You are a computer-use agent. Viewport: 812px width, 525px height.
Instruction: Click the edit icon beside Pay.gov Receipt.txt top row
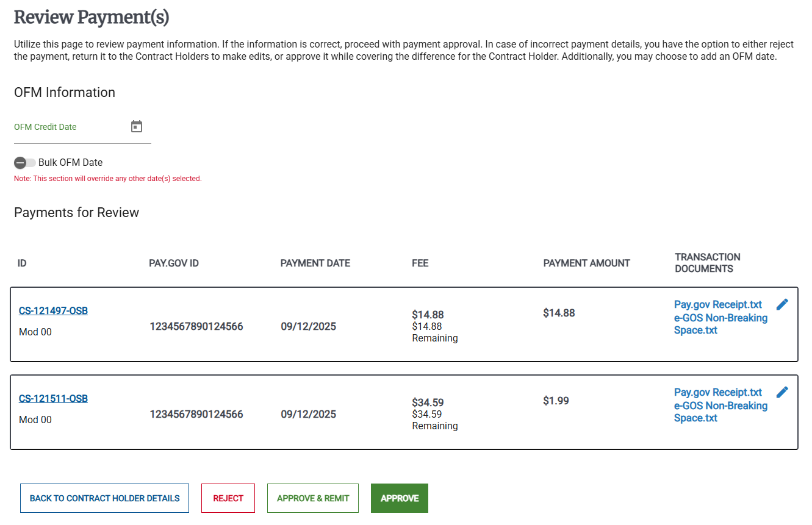coord(783,304)
